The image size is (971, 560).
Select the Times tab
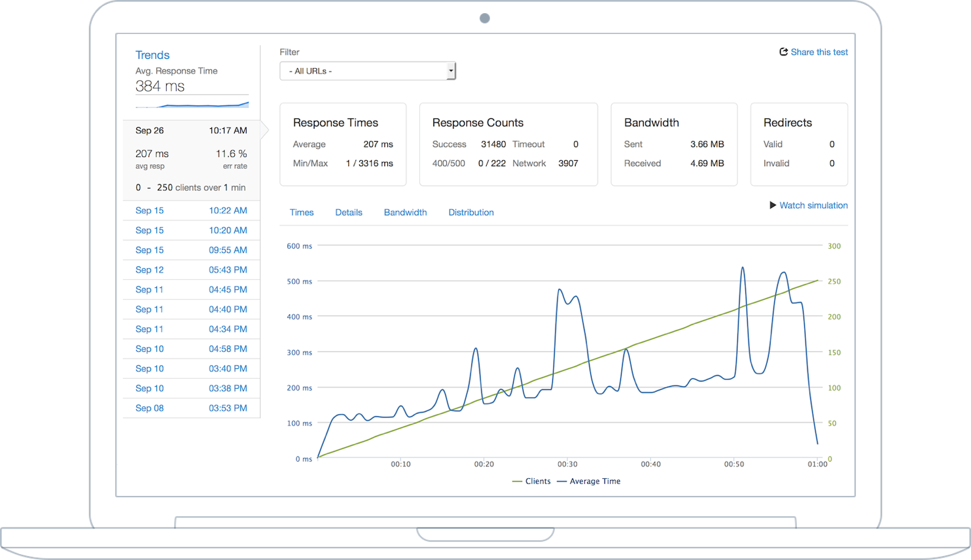point(301,212)
